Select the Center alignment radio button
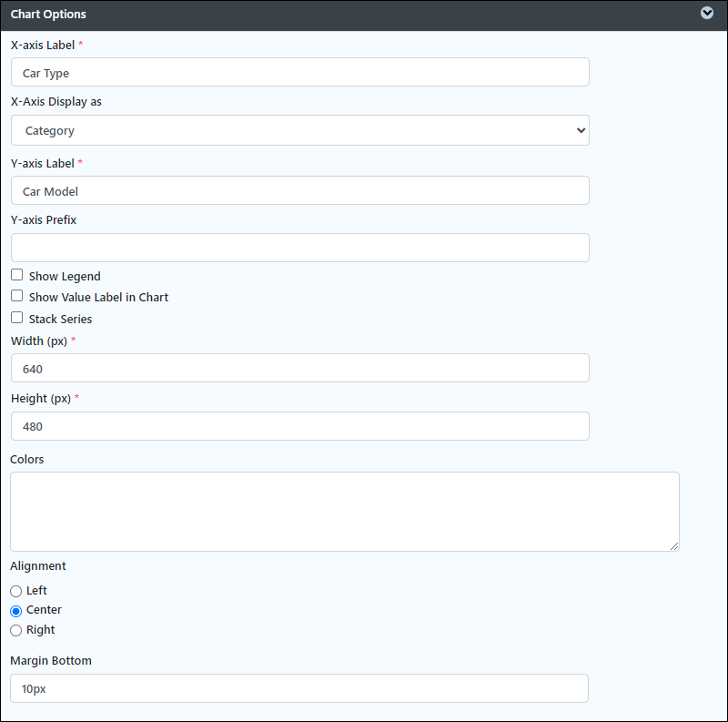The height and width of the screenshot is (722, 728). point(15,611)
